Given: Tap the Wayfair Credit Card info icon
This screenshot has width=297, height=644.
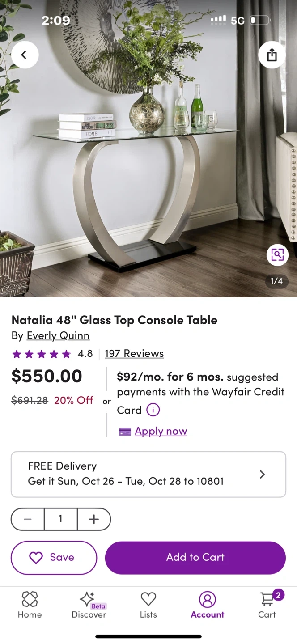Looking at the screenshot, I should tap(153, 410).
